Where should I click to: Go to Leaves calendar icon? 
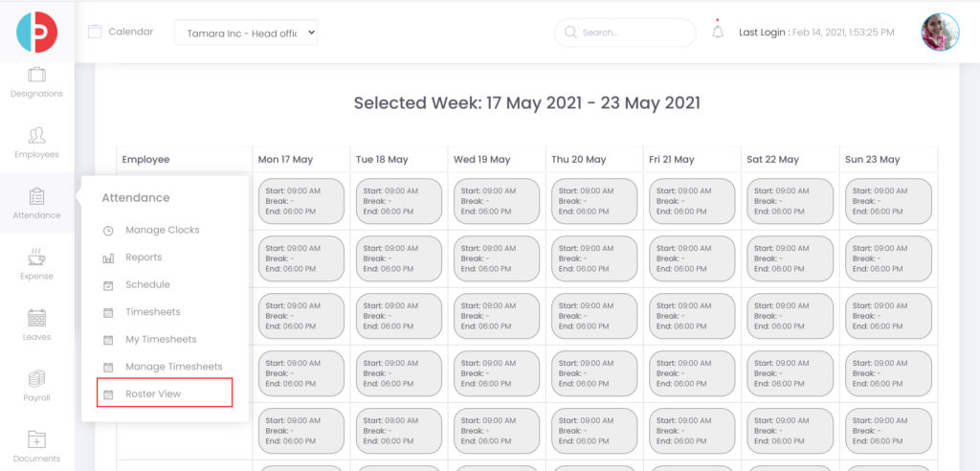[x=37, y=318]
